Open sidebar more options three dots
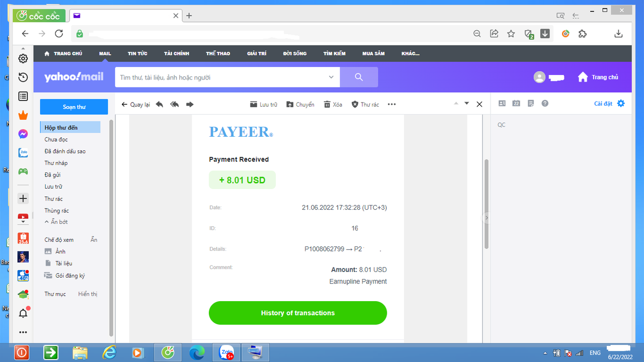The width and height of the screenshot is (644, 362). click(23, 332)
